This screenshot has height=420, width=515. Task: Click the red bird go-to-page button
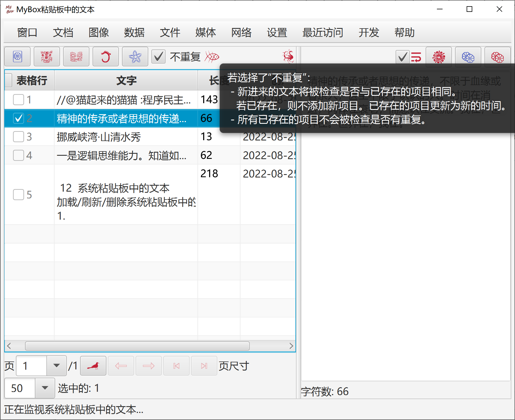tap(93, 366)
